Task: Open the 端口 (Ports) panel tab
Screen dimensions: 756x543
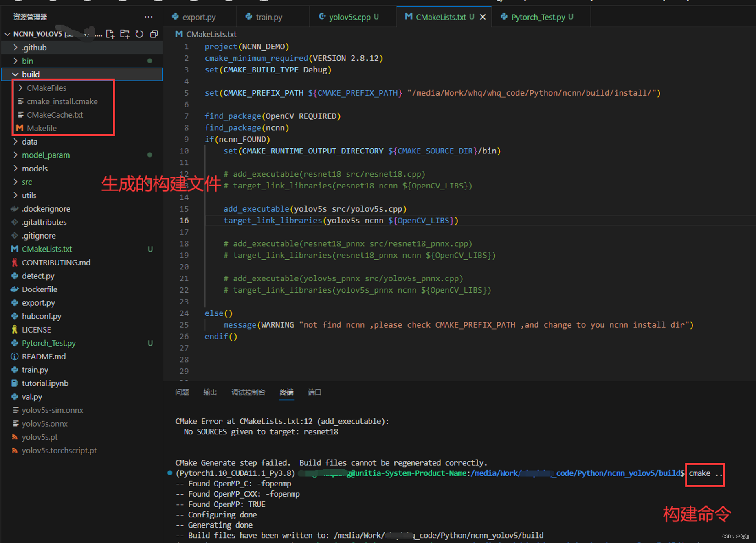Action: [314, 392]
